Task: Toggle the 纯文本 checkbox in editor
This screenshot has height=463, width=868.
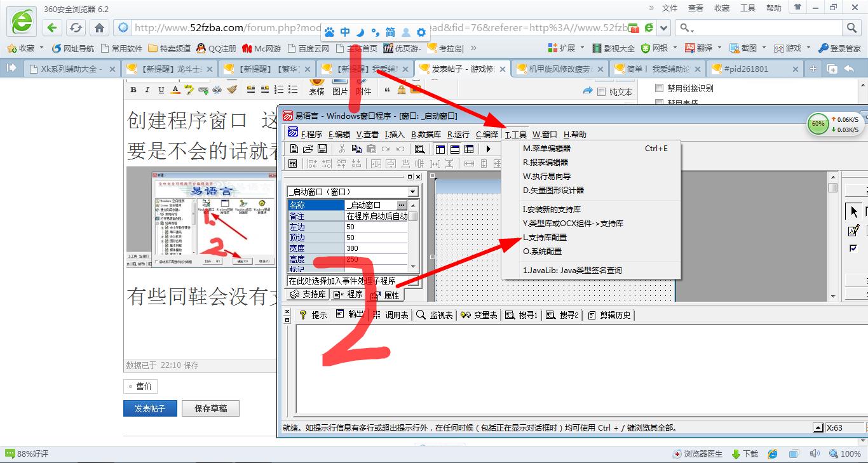Action: click(601, 92)
